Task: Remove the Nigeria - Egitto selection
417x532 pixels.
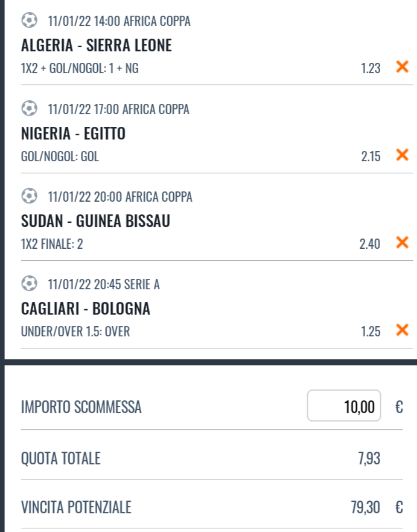Action: pyautogui.click(x=402, y=155)
